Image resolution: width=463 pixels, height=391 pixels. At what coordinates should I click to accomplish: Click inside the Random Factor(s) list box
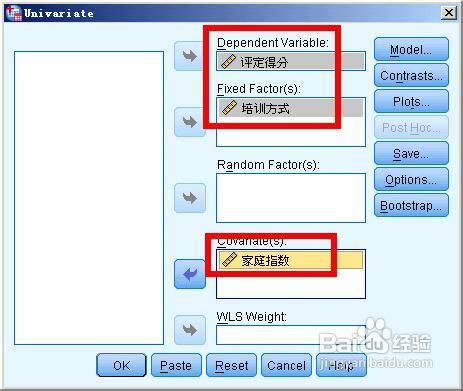point(291,198)
